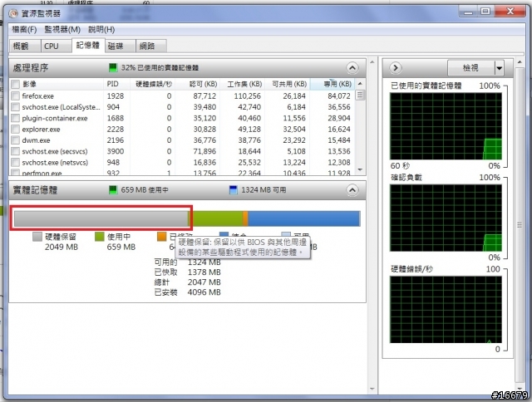Screen dimensions: 532x402
Task: Check the perfmon.exe process checkbox
Action: [x=15, y=173]
